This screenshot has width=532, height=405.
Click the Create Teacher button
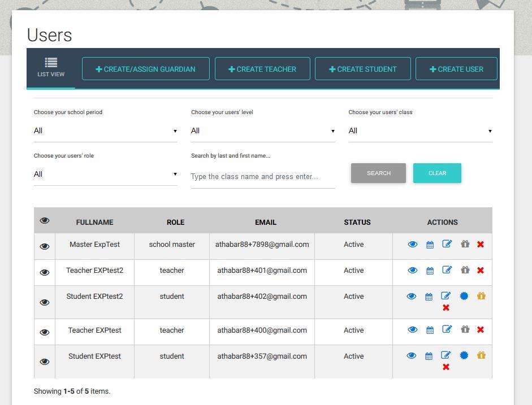(x=262, y=69)
